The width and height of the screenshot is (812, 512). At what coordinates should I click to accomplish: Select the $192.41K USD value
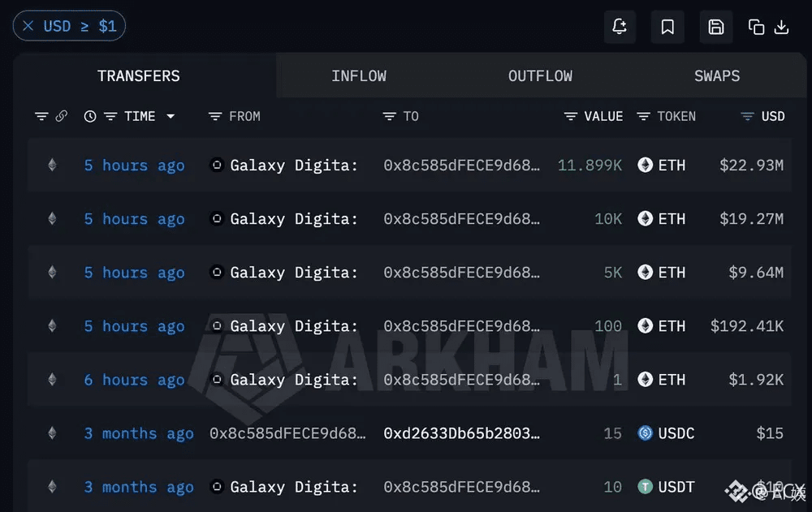[x=747, y=325]
